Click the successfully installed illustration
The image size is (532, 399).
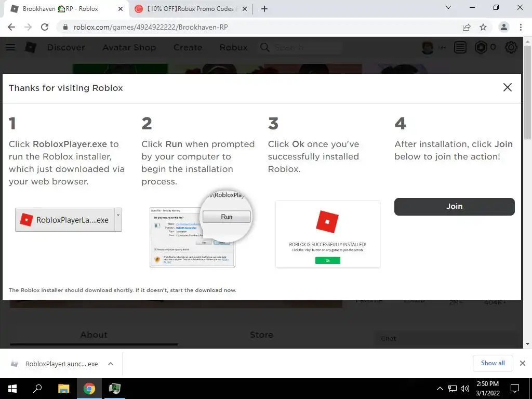(x=328, y=234)
